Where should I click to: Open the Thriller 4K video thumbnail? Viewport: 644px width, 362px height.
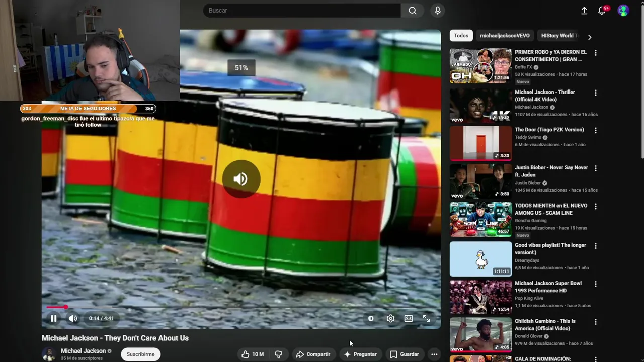480,106
